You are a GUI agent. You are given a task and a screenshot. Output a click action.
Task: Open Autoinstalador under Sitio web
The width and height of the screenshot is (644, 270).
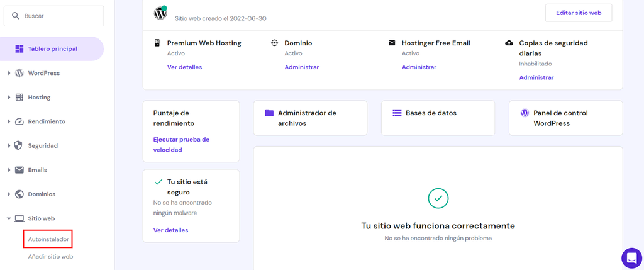[48, 239]
